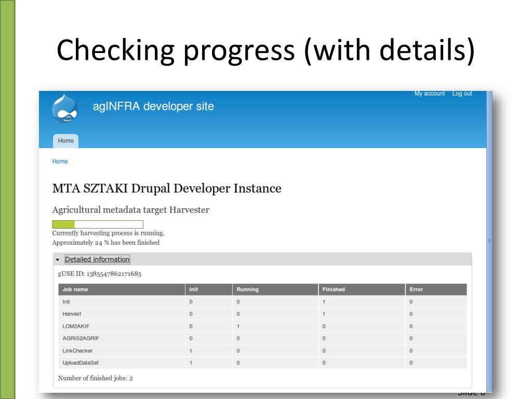Select the LinkChecker job row name
532x399 pixels.
(77, 351)
